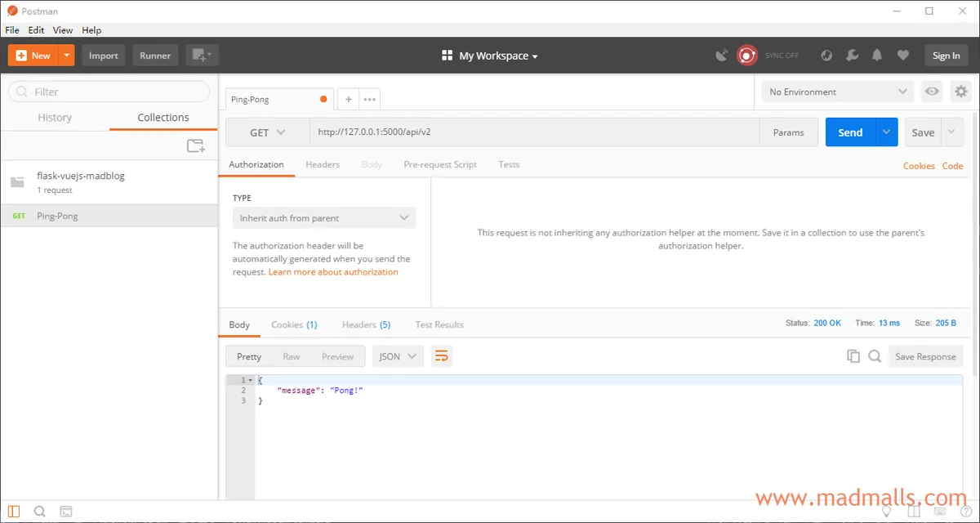The height and width of the screenshot is (523, 980).
Task: Switch response view to Pretty
Action: coord(249,356)
